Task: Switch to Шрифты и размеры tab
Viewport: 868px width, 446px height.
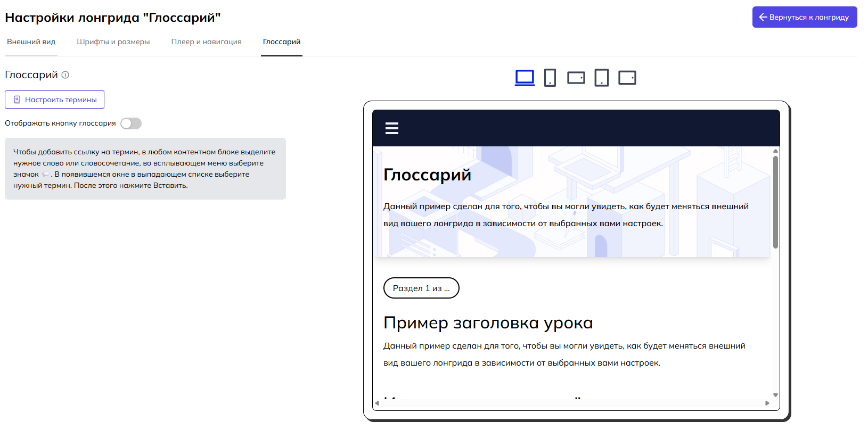Action: tap(113, 42)
